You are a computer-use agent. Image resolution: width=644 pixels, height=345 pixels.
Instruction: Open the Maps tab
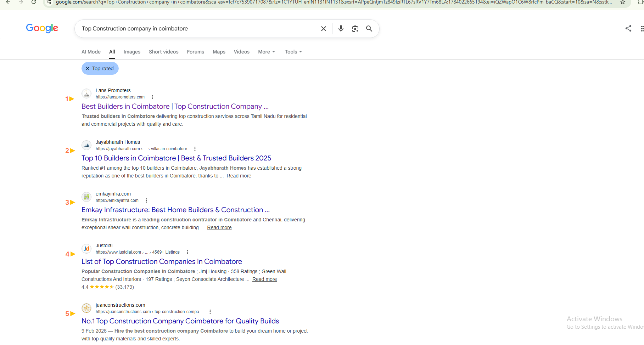pyautogui.click(x=219, y=52)
